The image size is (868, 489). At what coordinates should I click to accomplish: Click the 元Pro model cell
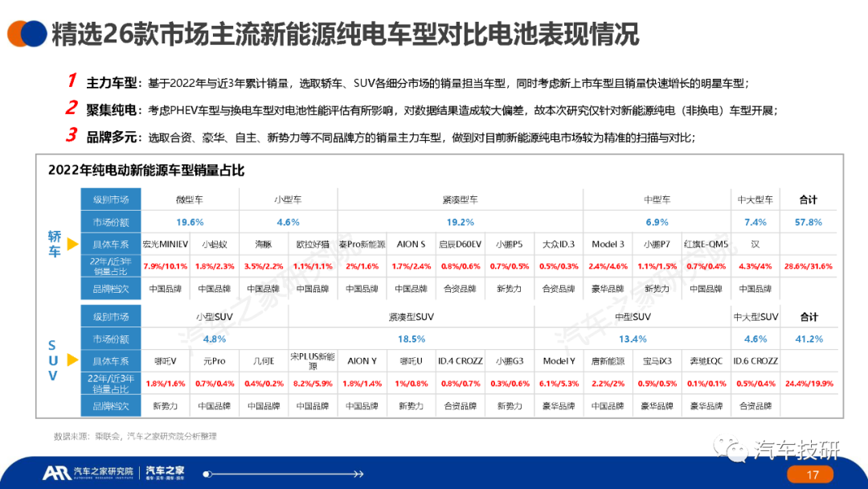[215, 361]
